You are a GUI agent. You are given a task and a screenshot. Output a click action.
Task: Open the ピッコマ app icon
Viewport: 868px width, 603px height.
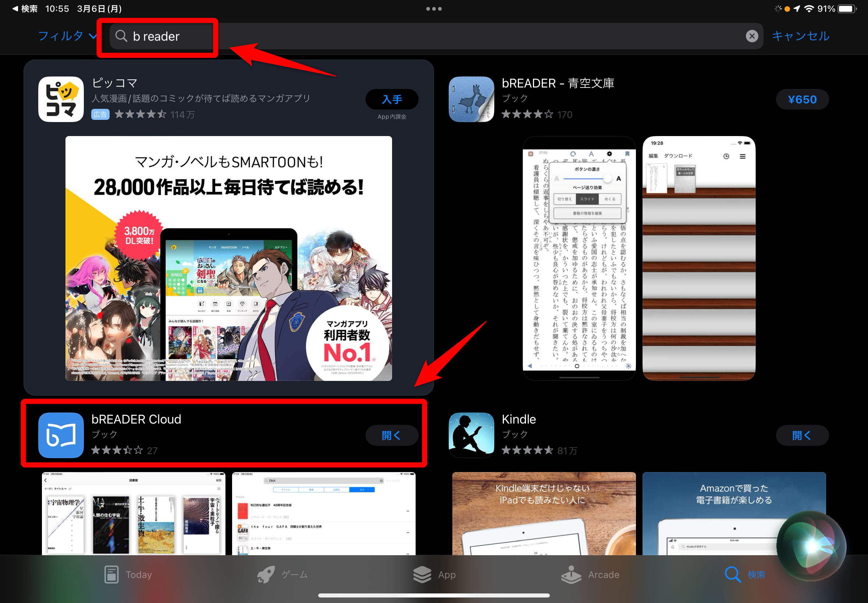[x=61, y=99]
